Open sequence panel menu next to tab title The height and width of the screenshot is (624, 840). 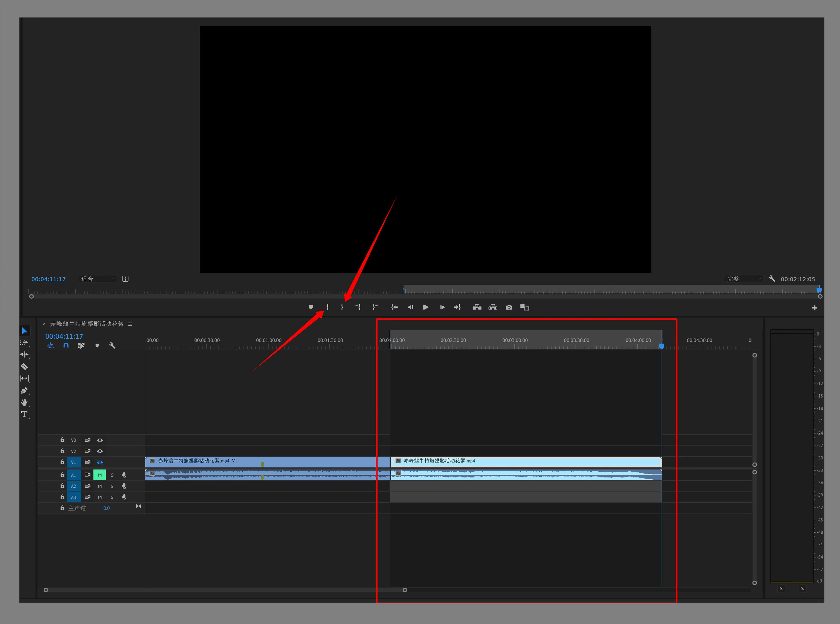click(x=130, y=324)
